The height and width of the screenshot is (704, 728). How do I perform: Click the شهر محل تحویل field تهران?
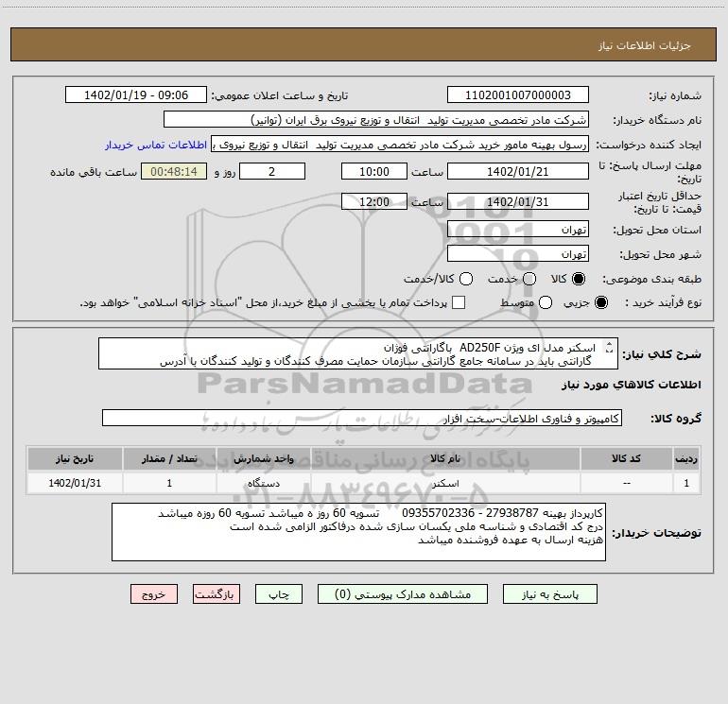pyautogui.click(x=518, y=254)
